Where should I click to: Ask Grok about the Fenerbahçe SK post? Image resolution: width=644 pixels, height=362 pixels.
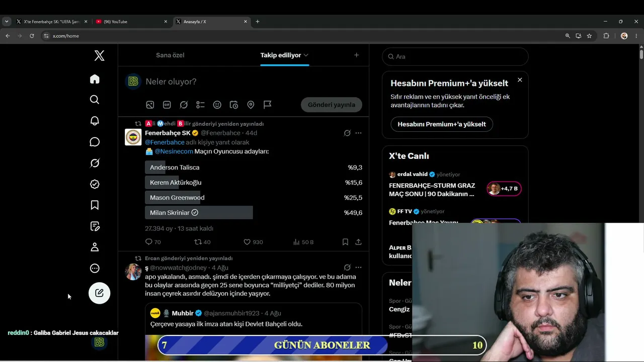(x=347, y=133)
